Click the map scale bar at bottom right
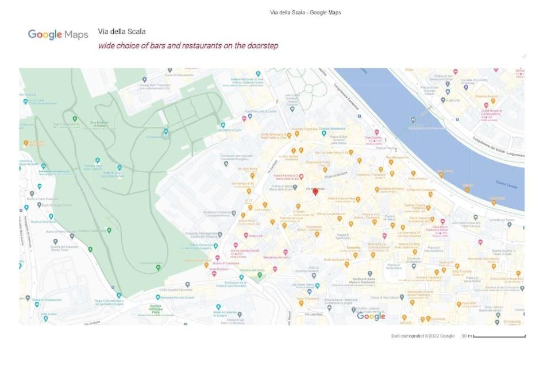The image size is (555, 392). click(x=499, y=336)
